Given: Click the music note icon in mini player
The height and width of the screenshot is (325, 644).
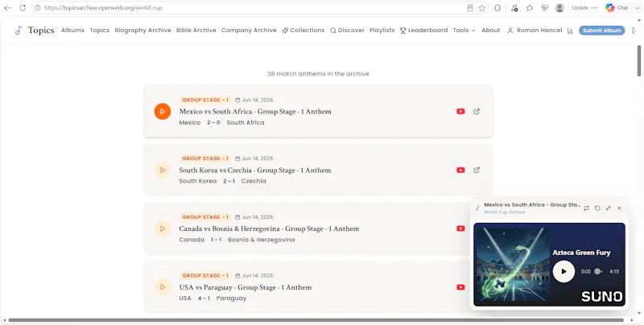Looking at the screenshot, I should 477,208.
